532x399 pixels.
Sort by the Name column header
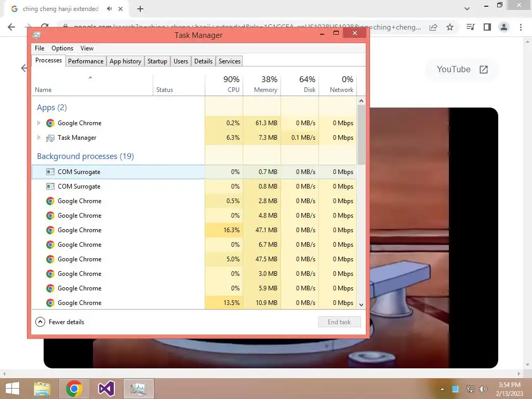[92, 84]
